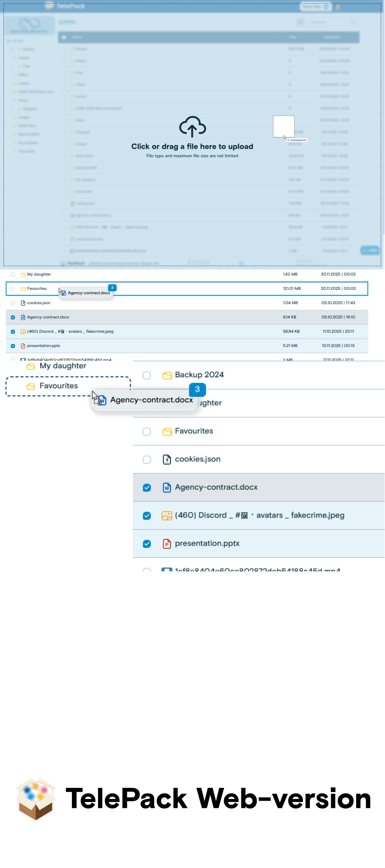Click the Word icon of Agency-contract.docx in enlarged list
385x868 pixels.
(167, 487)
